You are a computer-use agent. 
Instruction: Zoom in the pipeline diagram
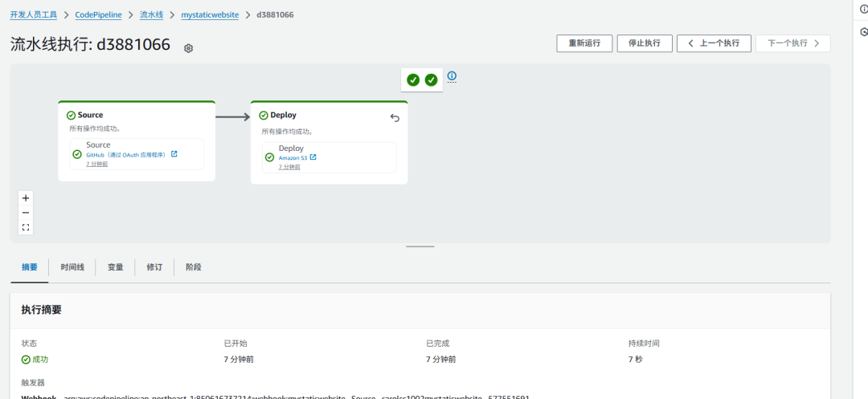coord(26,197)
